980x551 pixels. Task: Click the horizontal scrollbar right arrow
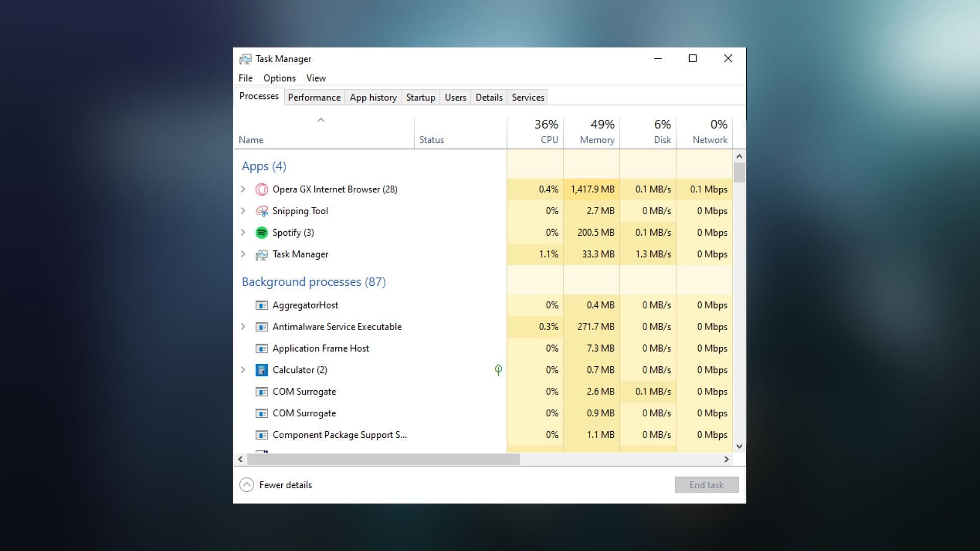click(x=726, y=459)
